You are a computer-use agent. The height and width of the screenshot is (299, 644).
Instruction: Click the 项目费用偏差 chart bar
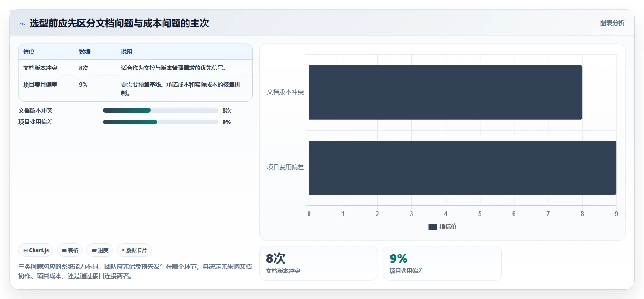point(463,167)
